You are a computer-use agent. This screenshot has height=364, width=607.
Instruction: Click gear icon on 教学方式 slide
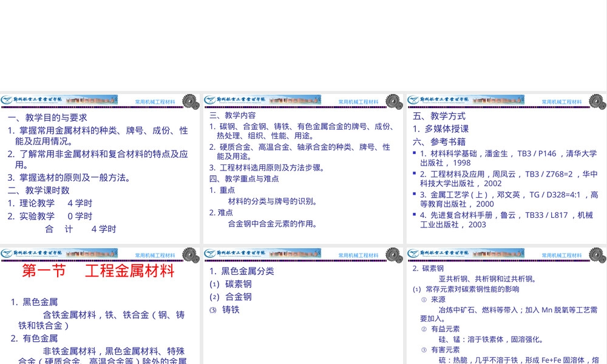(x=597, y=101)
